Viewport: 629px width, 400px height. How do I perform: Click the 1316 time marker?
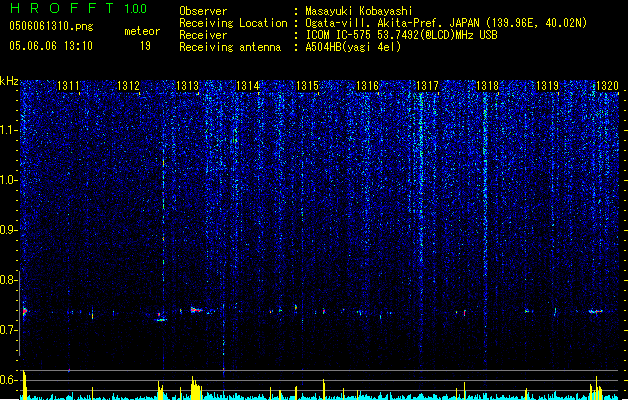point(367,85)
